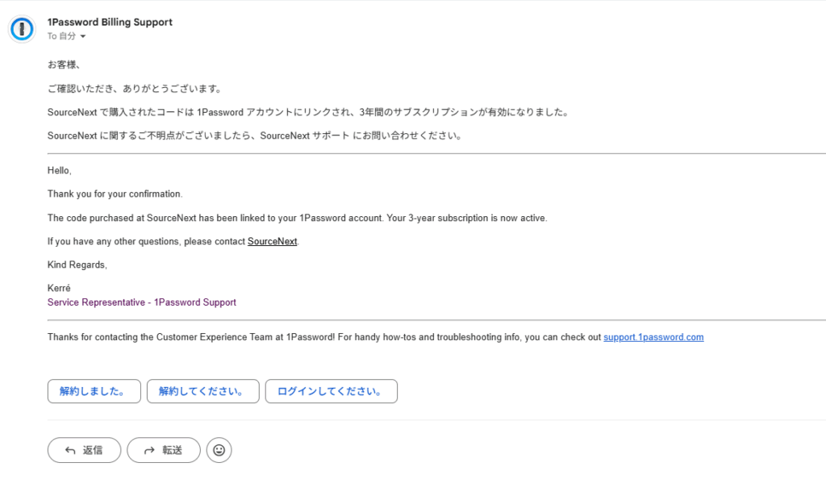Screen dimensions: 826x504
Task: Open support.1password.com link
Action: coord(653,337)
